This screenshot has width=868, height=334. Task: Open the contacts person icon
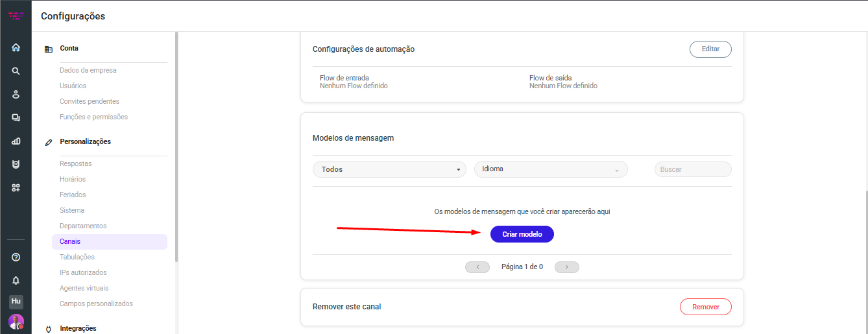pos(16,94)
